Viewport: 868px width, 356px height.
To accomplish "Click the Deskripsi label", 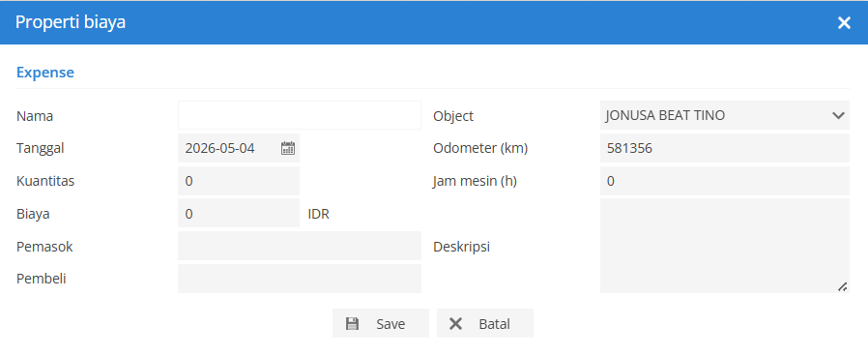I will (462, 247).
